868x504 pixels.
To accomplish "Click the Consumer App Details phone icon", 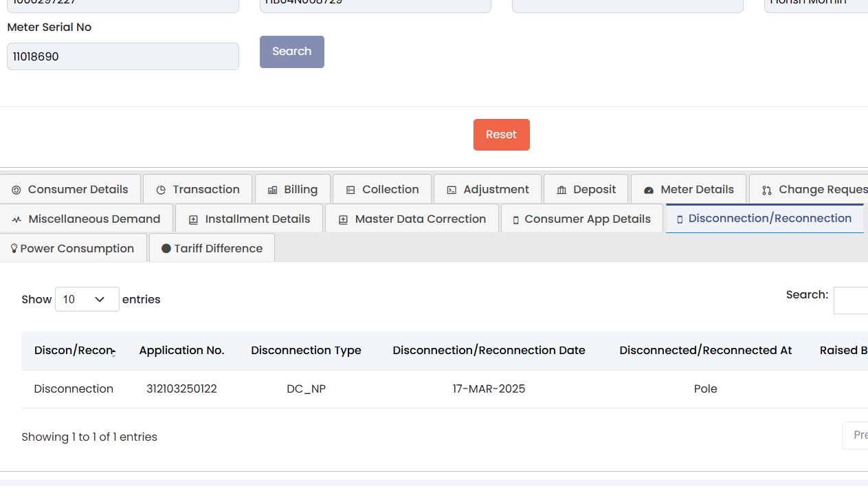I will pyautogui.click(x=515, y=220).
